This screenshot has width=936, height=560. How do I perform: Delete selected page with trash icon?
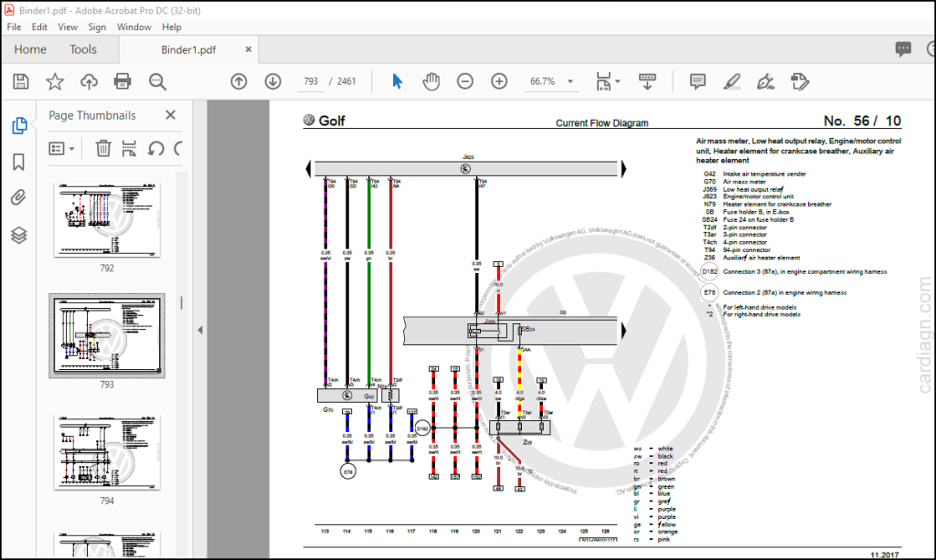click(103, 149)
